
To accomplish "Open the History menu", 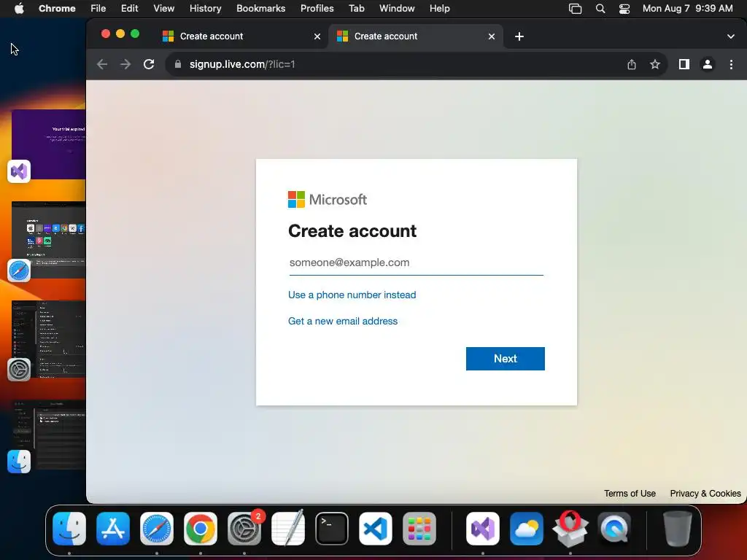I will pyautogui.click(x=205, y=9).
